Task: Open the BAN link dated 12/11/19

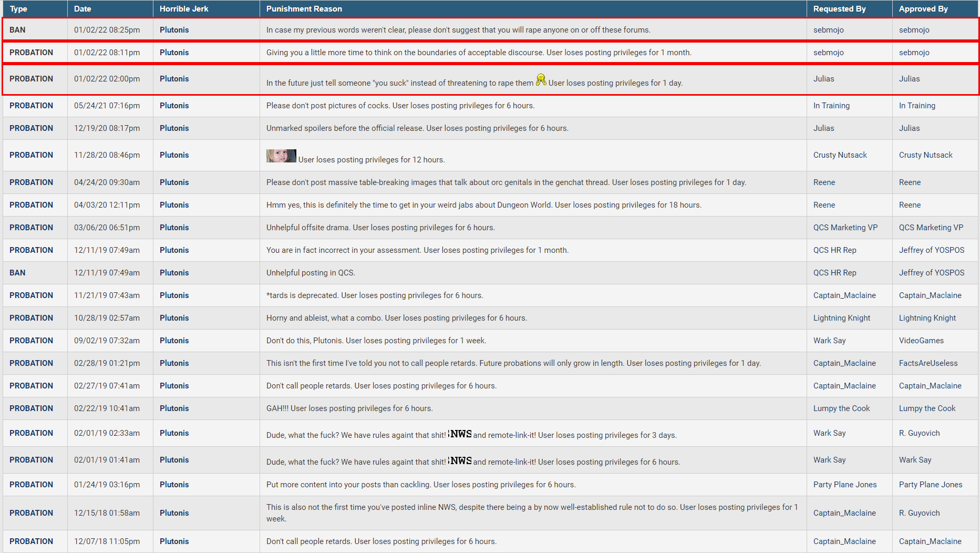Action: pos(17,273)
